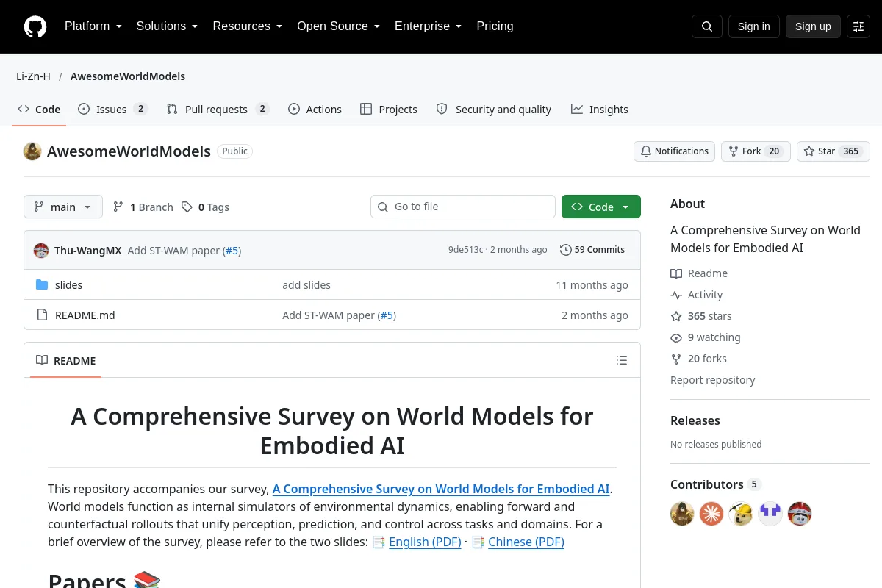The width and height of the screenshot is (882, 588).
Task: Open the Chinese (PDF) slides link
Action: click(x=526, y=542)
